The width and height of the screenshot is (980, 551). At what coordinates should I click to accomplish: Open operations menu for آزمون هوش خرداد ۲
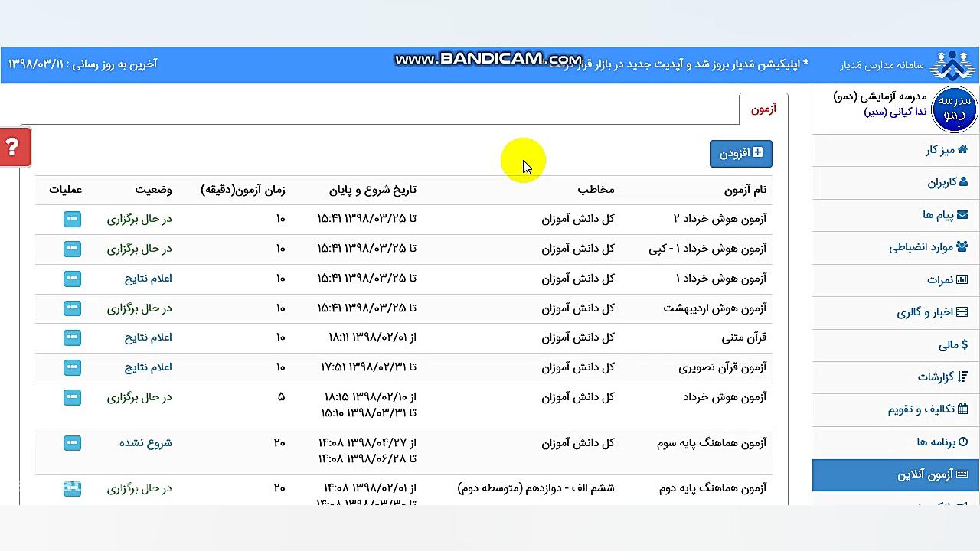click(x=72, y=219)
